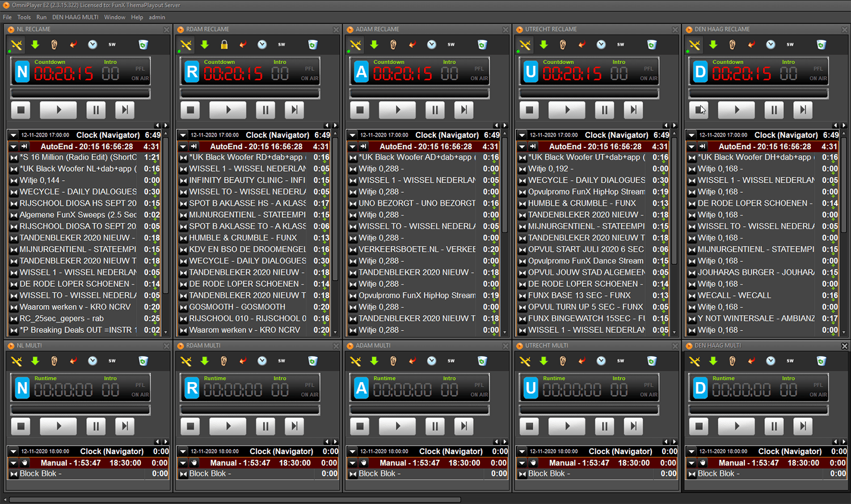This screenshot has height=504, width=851.
Task: Click the Play button in RDAM MULTI player
Action: (x=228, y=426)
